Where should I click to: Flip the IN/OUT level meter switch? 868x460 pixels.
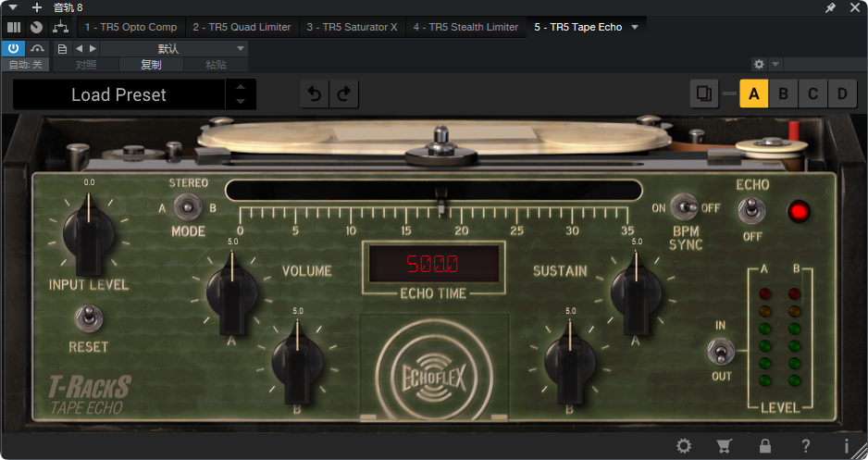click(x=721, y=352)
